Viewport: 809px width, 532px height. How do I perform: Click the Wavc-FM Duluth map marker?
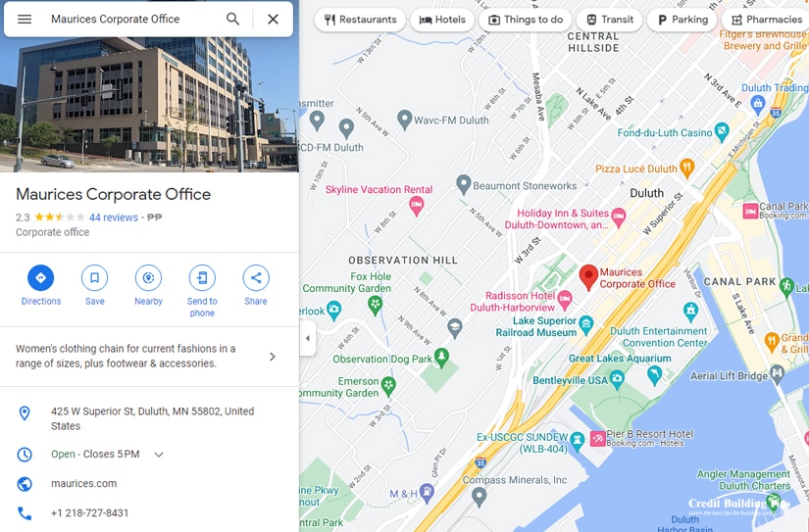pos(405,120)
